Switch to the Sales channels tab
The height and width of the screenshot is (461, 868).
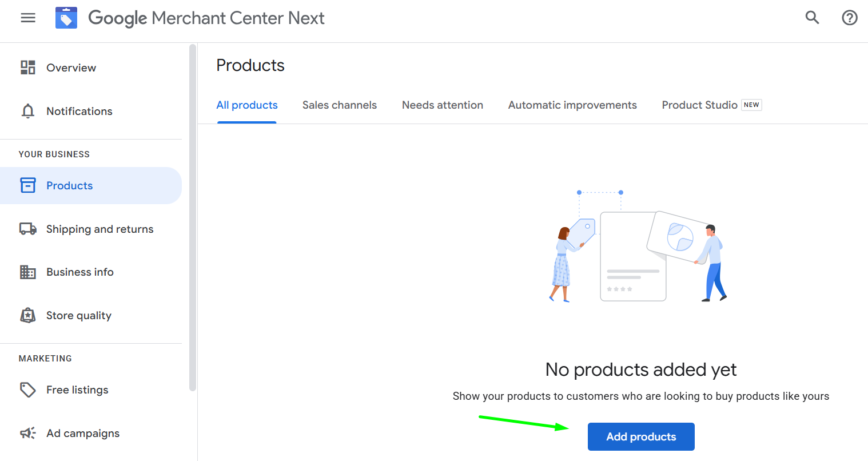click(339, 105)
